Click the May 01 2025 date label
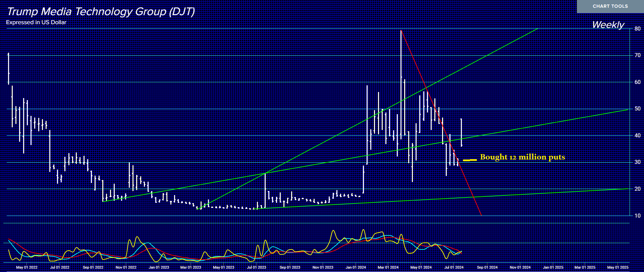 [x=618, y=268]
